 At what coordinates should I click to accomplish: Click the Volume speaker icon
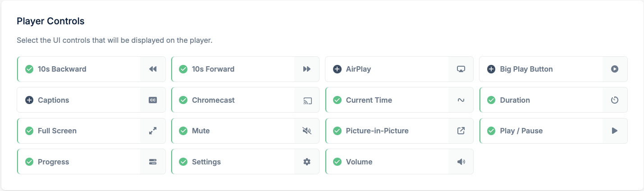461,162
